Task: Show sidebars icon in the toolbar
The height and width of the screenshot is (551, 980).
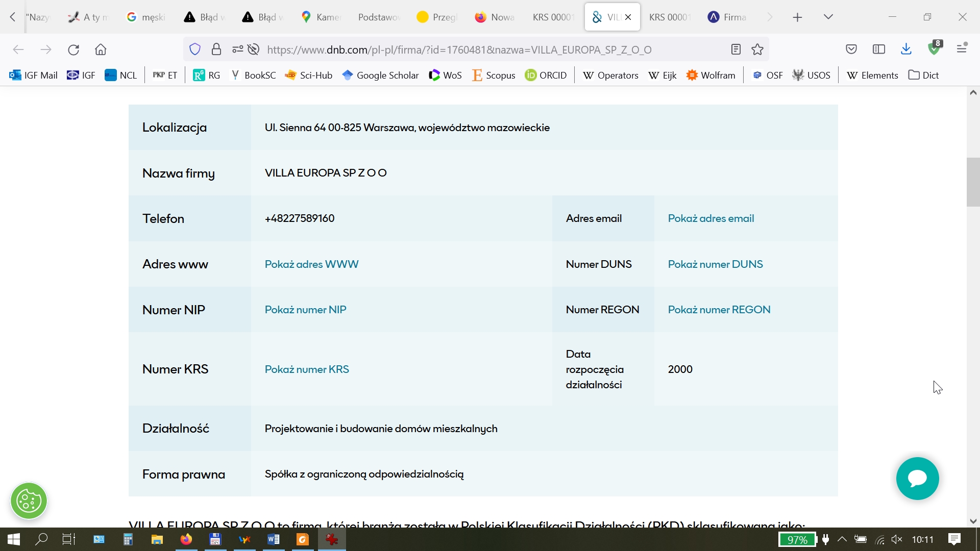Action: tap(879, 49)
